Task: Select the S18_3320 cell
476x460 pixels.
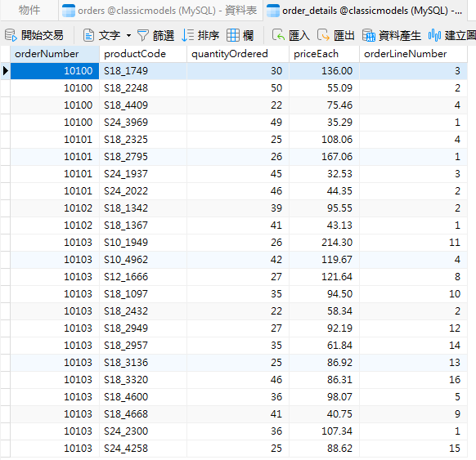Action: coord(143,380)
